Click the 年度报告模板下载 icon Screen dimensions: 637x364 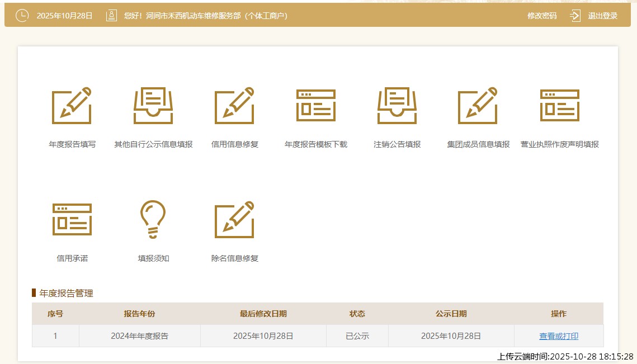(x=316, y=106)
